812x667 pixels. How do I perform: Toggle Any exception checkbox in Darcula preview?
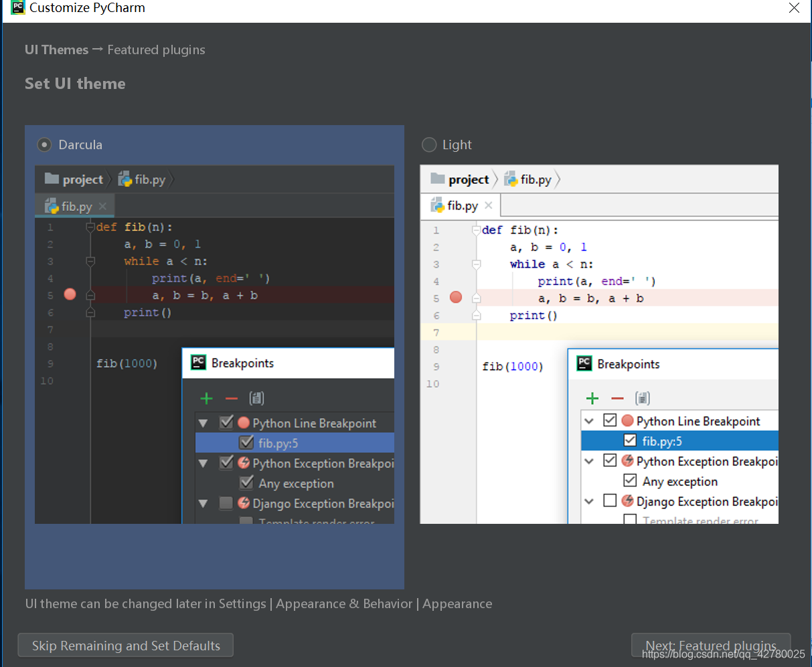coord(246,482)
